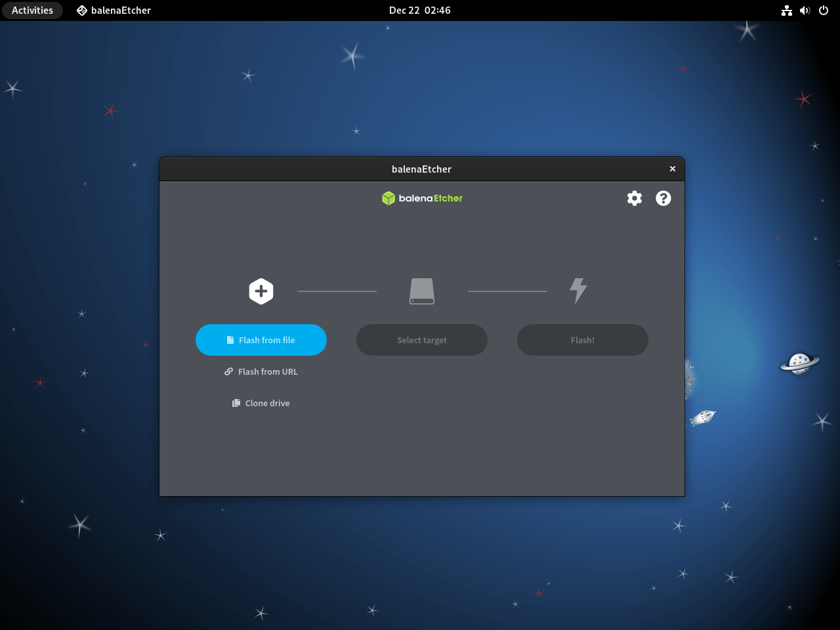840x630 pixels.
Task: Click the balenaEtcher logo in the header
Action: [422, 198]
